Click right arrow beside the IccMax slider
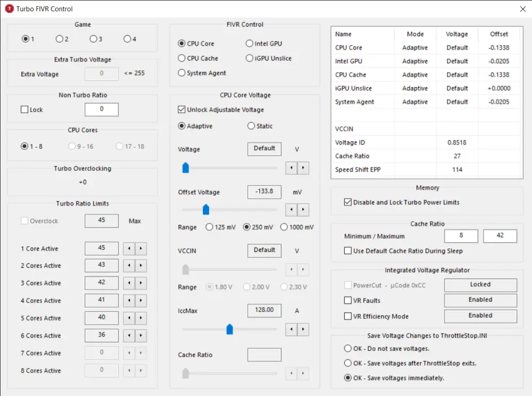This screenshot has width=532, height=396. [303, 329]
